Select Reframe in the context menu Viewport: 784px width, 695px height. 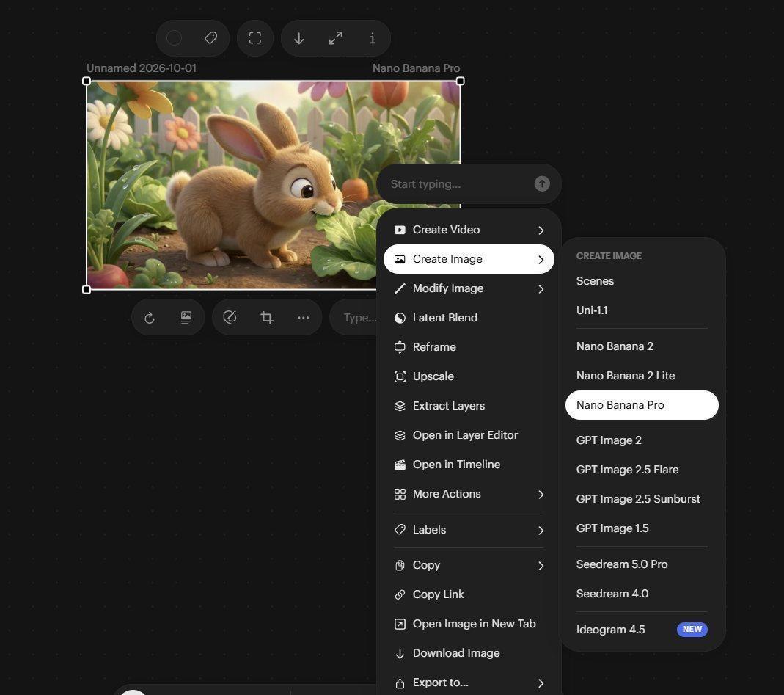click(x=469, y=347)
